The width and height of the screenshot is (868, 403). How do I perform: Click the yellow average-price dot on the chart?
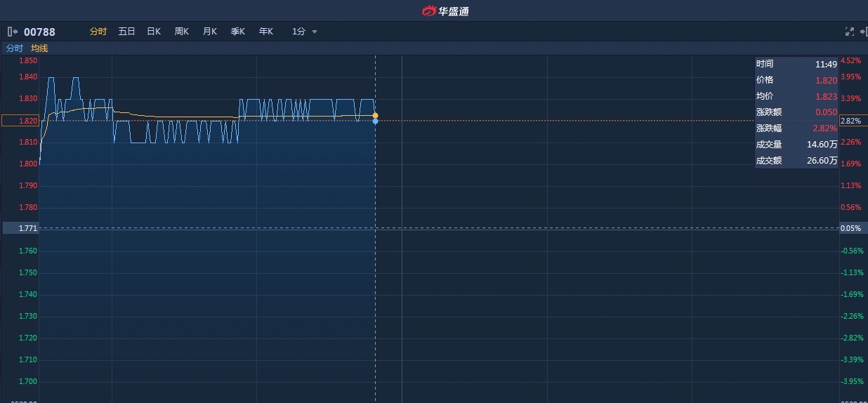375,115
